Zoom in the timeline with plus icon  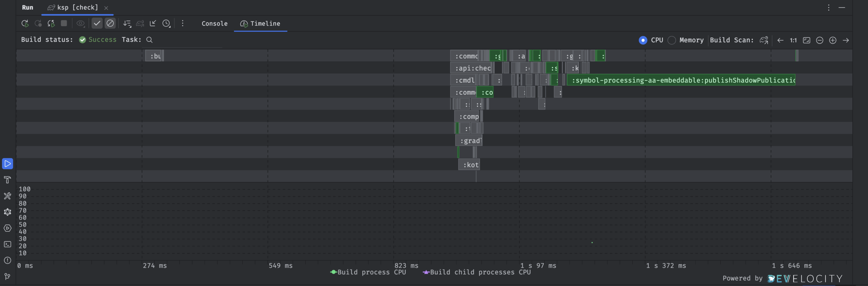coord(833,40)
